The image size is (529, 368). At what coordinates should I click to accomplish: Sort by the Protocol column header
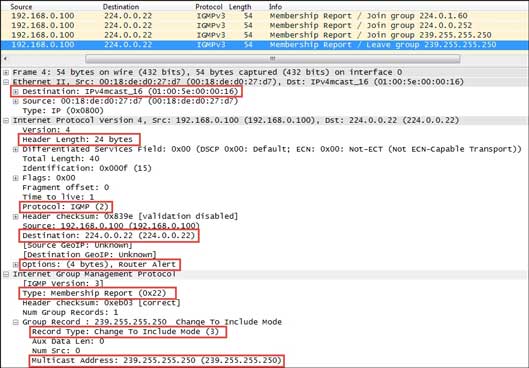208,6
